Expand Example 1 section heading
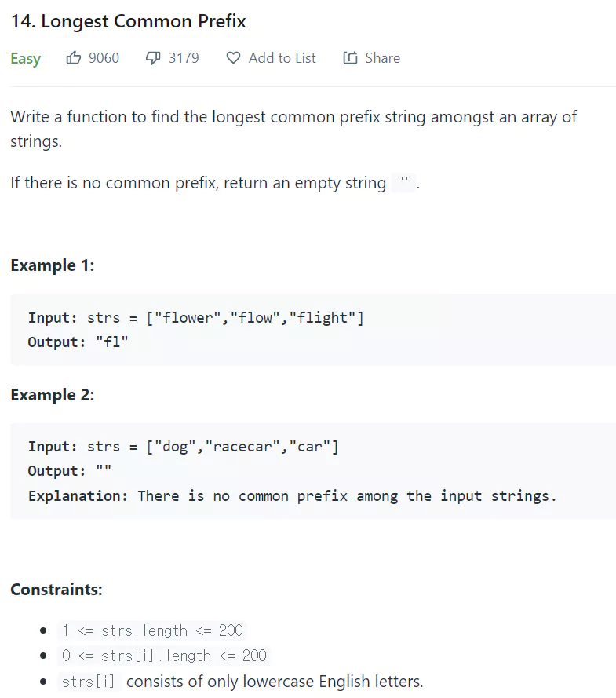The width and height of the screenshot is (616, 698). (x=53, y=265)
